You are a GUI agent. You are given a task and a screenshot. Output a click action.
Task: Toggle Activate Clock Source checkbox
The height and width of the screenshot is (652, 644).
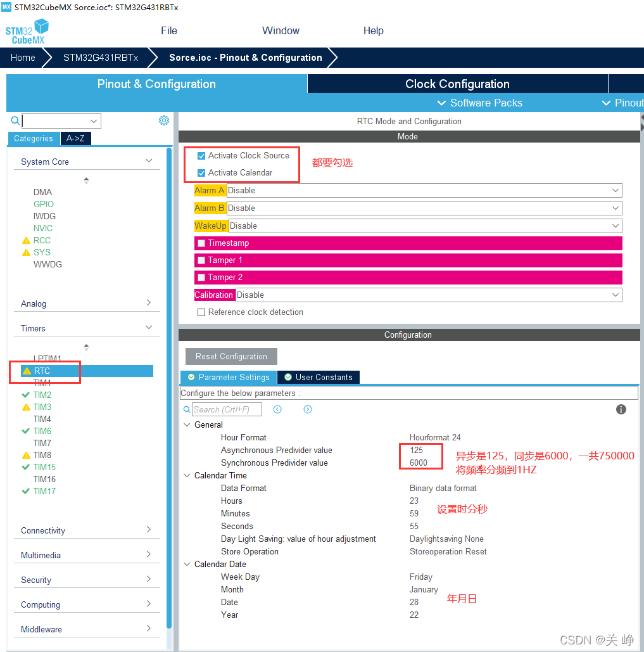click(x=201, y=156)
